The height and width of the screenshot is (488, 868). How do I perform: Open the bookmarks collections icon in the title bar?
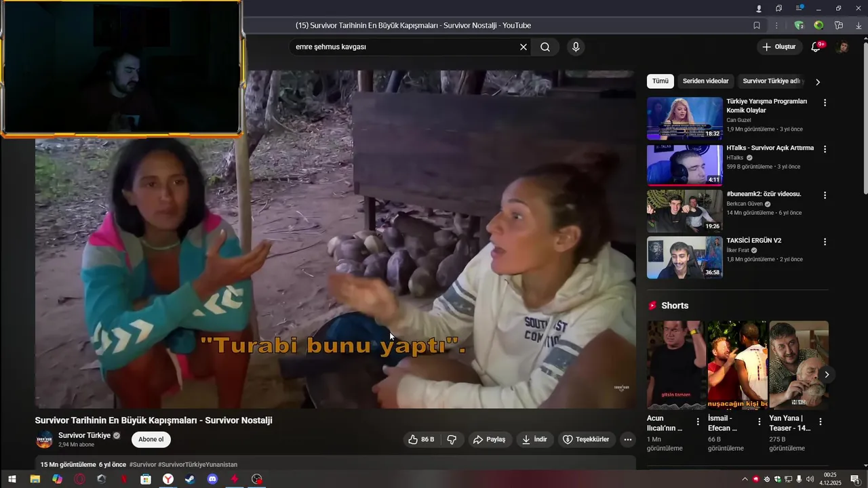click(779, 8)
